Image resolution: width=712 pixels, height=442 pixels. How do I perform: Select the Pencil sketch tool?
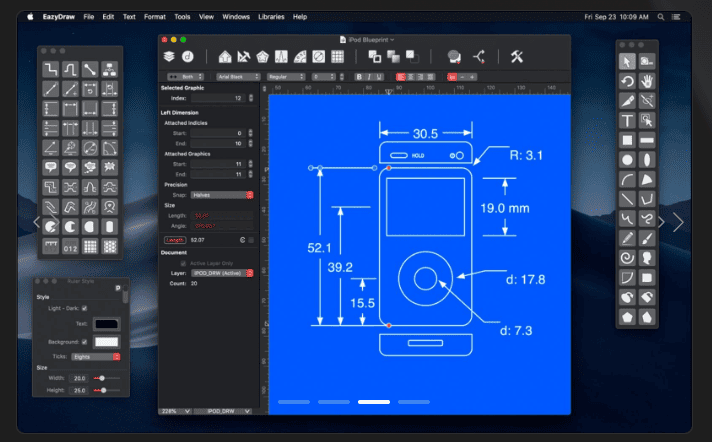pos(627,238)
